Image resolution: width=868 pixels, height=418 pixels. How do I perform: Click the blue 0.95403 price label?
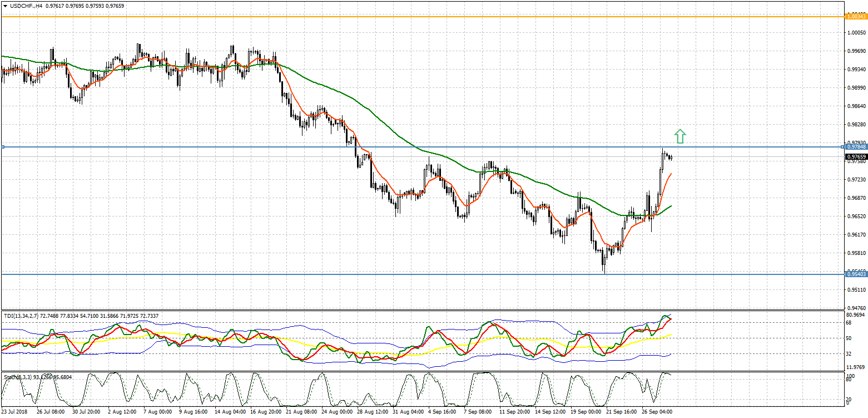click(x=855, y=274)
